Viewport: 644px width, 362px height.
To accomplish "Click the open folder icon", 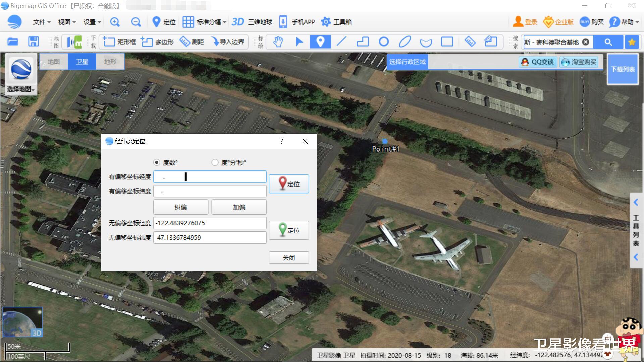I will 13,42.
